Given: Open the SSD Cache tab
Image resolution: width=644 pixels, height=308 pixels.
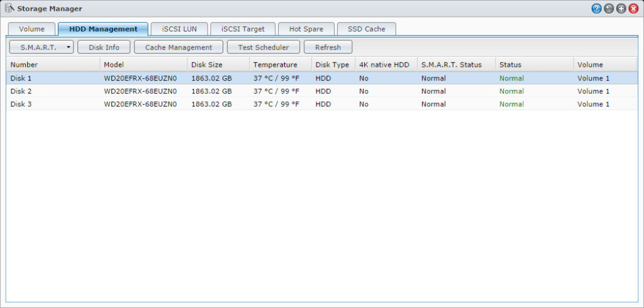Looking at the screenshot, I should coord(366,29).
